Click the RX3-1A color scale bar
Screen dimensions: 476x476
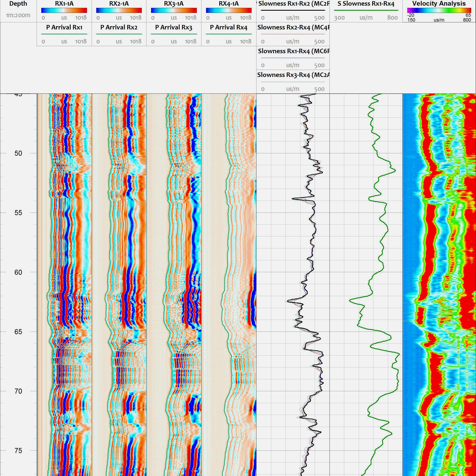174,10
